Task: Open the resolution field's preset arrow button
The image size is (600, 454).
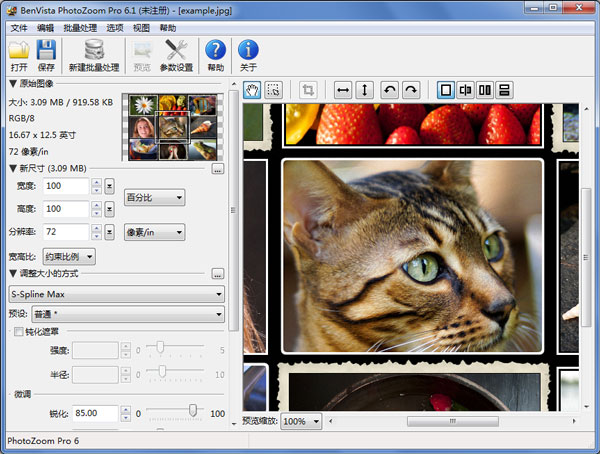Action: [109, 232]
